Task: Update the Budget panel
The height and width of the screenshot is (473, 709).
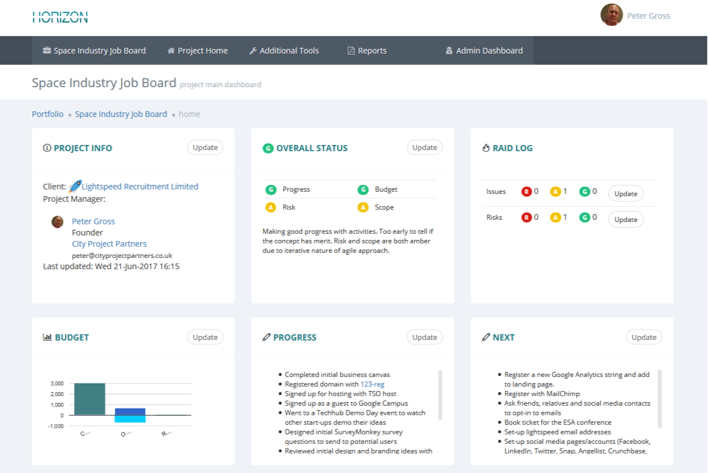Action: 205,337
